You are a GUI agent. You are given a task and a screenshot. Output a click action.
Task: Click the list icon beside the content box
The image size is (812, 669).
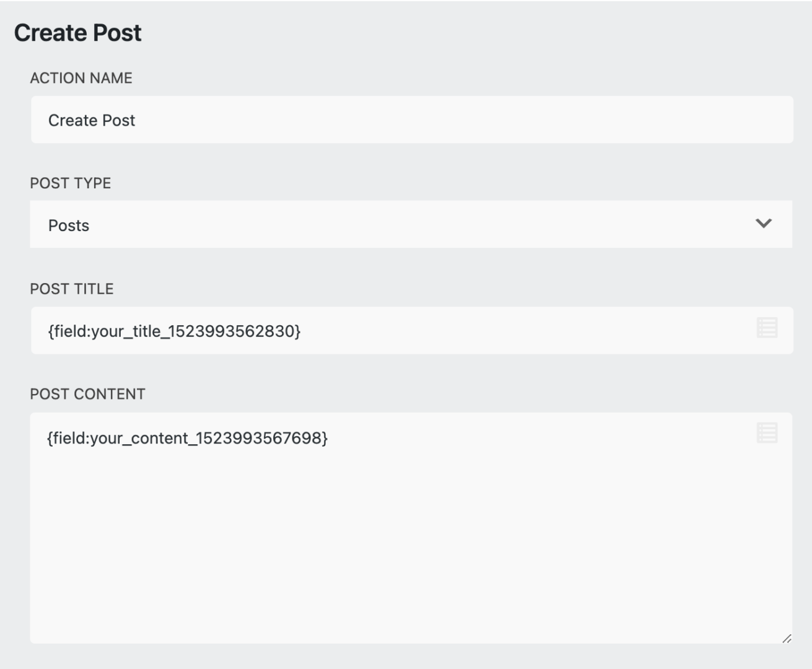[767, 431]
